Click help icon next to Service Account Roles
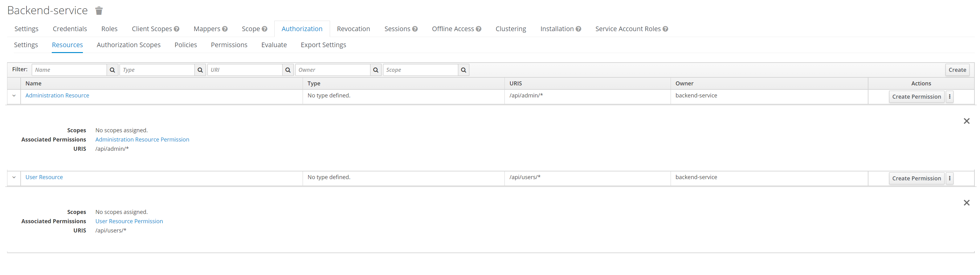 pyautogui.click(x=665, y=29)
